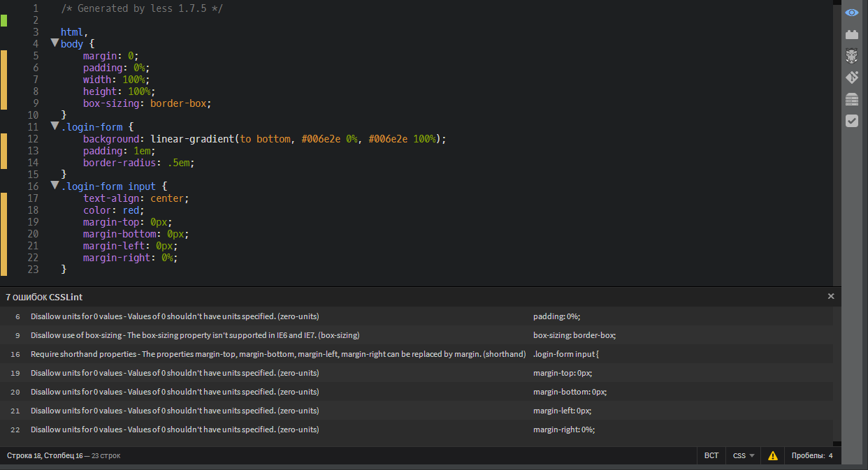
Task: Close the CSSLint errors panel
Action: pos(831,296)
